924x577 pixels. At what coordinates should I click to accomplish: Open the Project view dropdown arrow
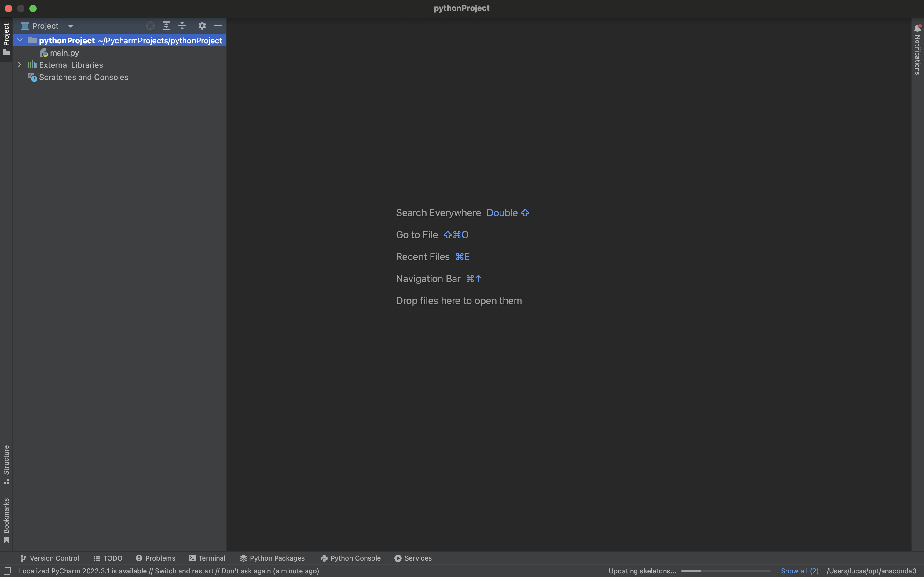[71, 26]
